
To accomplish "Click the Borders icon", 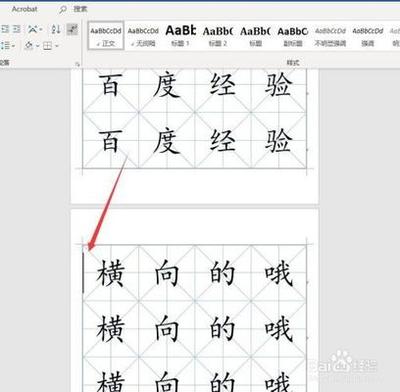I will tap(48, 45).
